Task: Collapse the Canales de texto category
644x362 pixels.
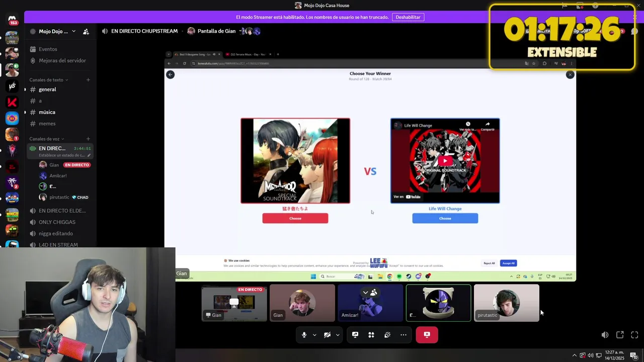Action: tap(49, 79)
